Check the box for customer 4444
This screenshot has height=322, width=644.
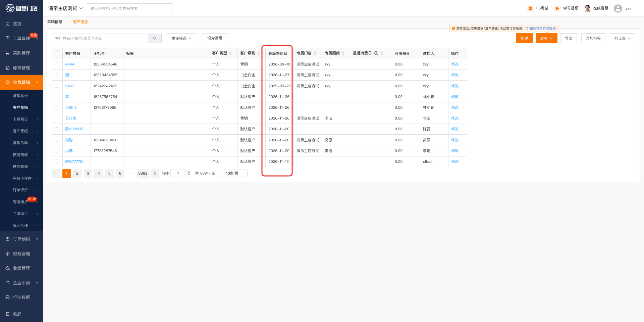[x=56, y=64]
